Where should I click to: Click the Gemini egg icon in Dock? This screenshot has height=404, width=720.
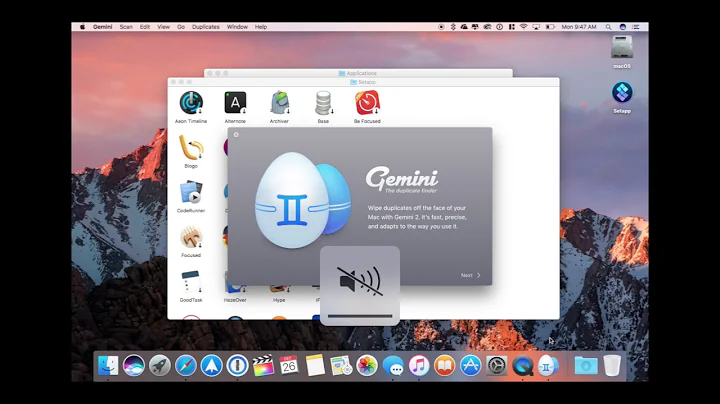(548, 365)
